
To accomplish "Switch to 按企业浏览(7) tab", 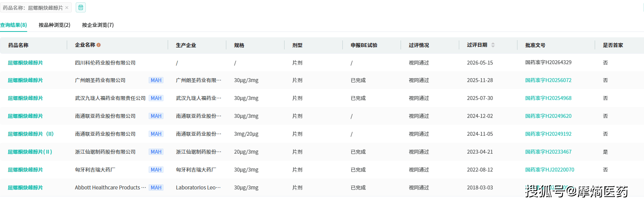I will pyautogui.click(x=98, y=25).
